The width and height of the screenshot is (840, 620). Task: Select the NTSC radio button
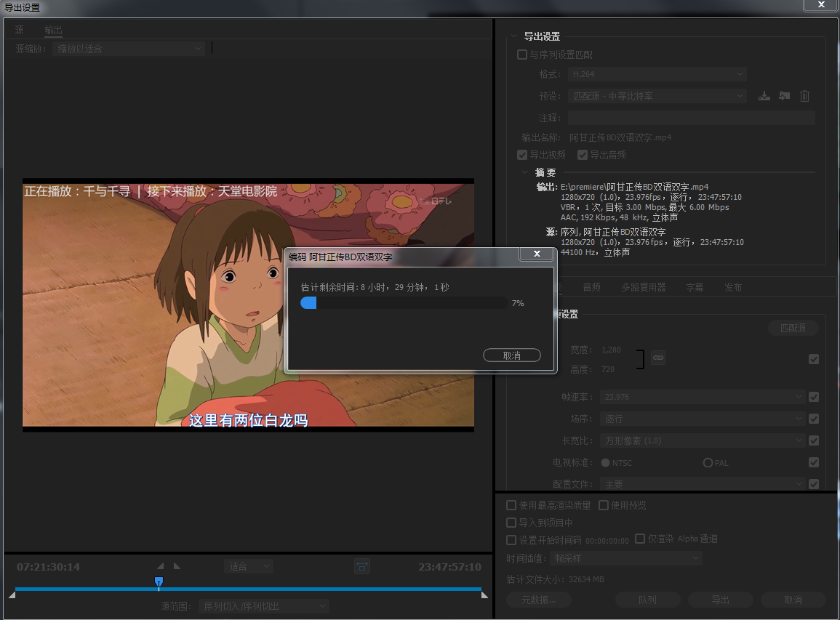(605, 462)
